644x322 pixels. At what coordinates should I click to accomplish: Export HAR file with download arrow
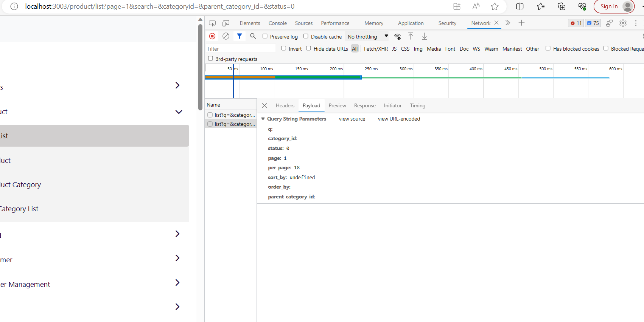(425, 36)
